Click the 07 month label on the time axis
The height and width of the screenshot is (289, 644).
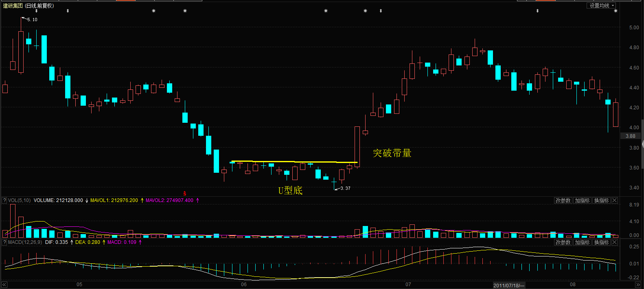pos(408,285)
